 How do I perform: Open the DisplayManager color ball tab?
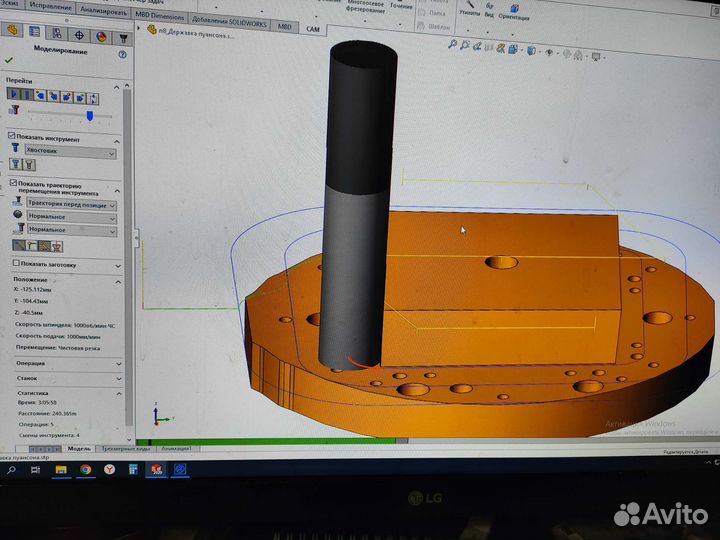coord(101,35)
